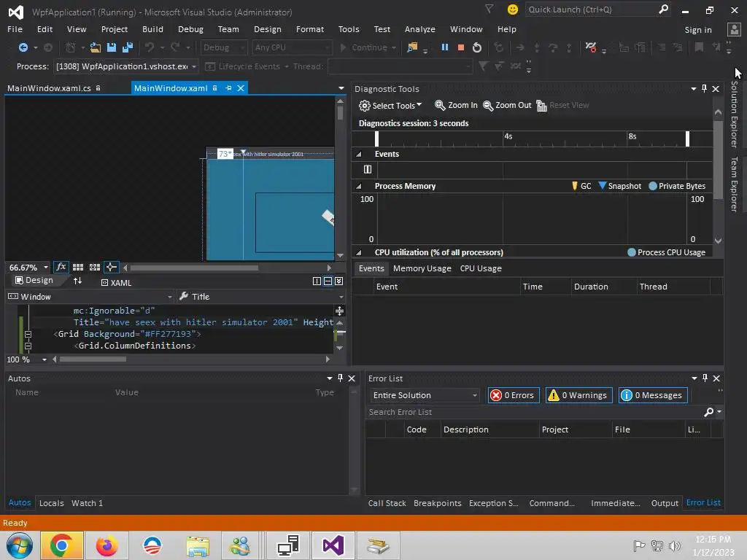Pin the Autos panel

pos(340,378)
